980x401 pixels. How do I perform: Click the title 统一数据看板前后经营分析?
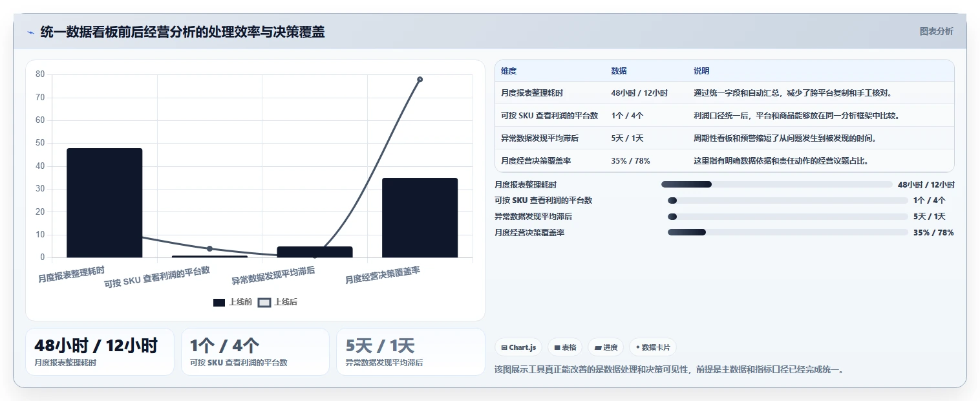pyautogui.click(x=182, y=32)
